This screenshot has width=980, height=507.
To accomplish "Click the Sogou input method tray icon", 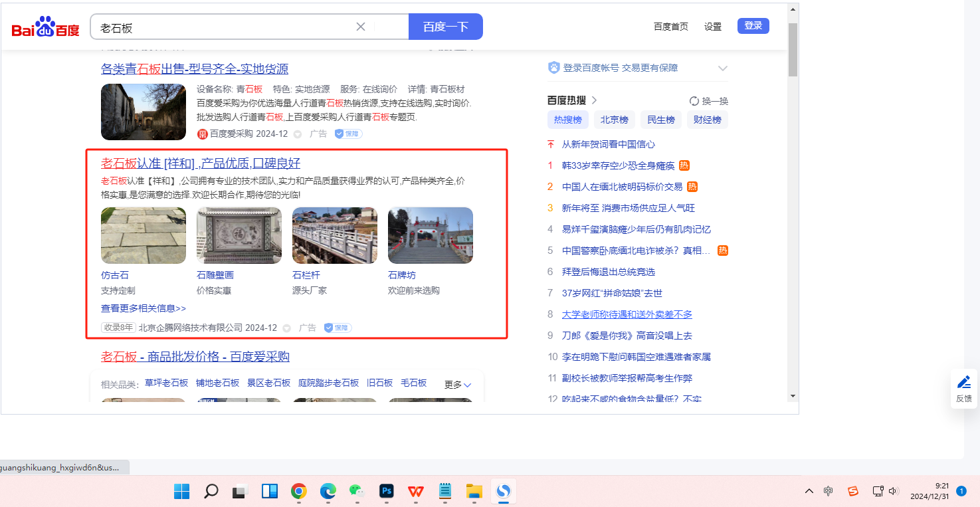I will [853, 491].
